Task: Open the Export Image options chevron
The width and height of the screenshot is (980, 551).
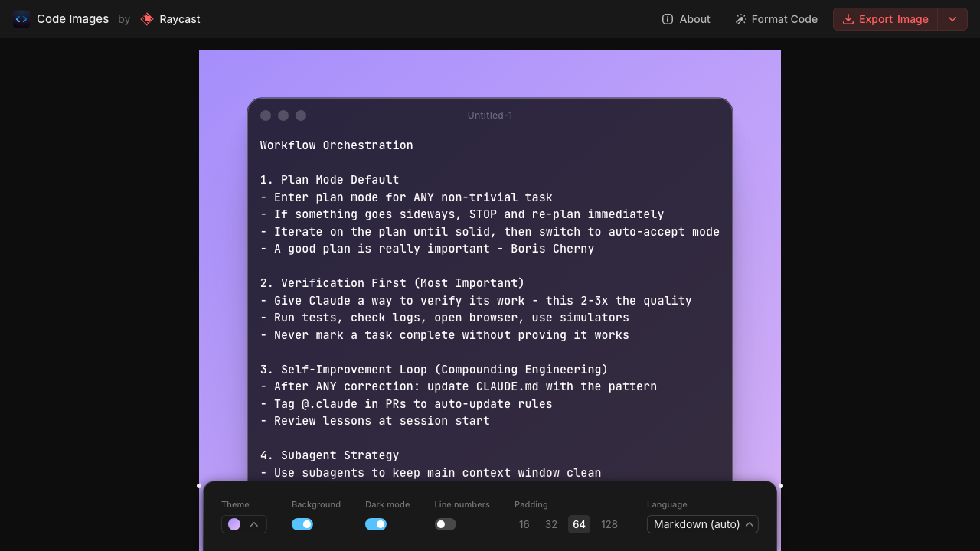Action: [952, 19]
